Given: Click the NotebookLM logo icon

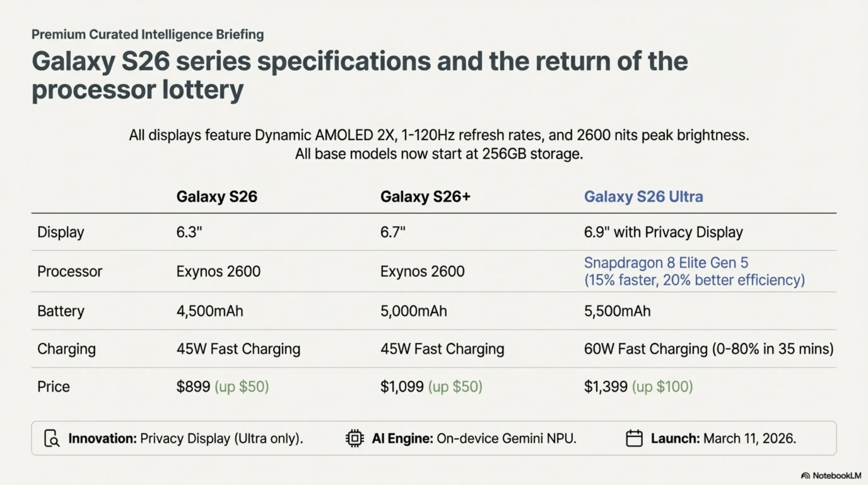Looking at the screenshot, I should tap(805, 476).
